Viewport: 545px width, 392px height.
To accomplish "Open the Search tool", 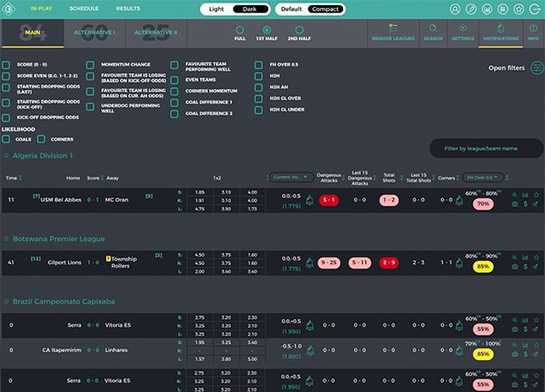I will tap(433, 33).
